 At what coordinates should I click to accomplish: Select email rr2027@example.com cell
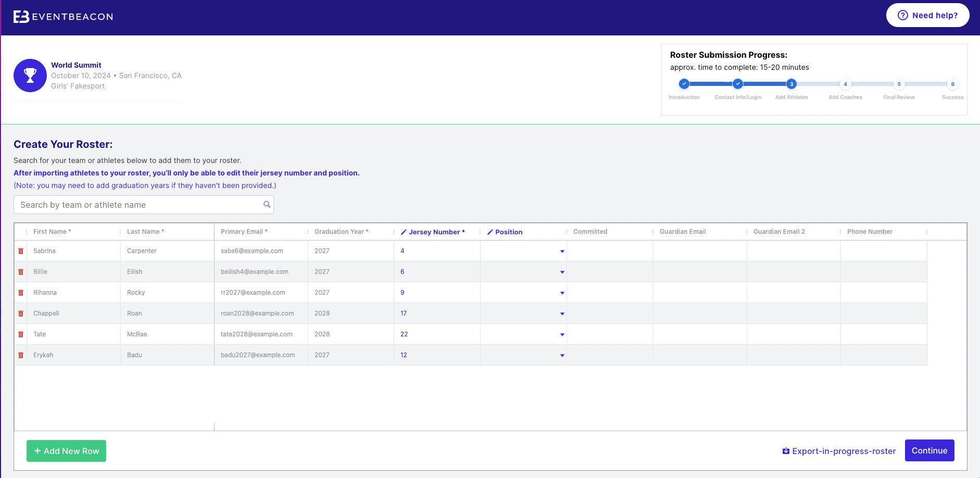(261, 293)
